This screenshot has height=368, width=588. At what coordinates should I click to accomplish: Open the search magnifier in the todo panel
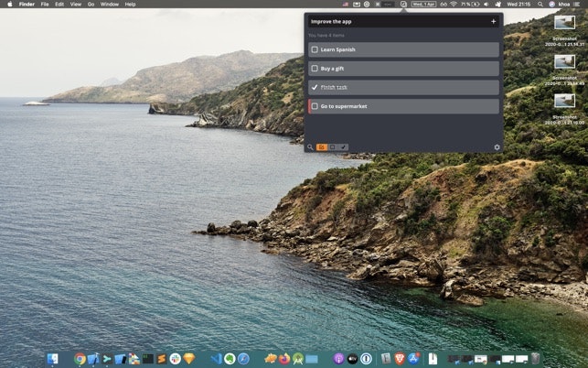[x=310, y=146]
